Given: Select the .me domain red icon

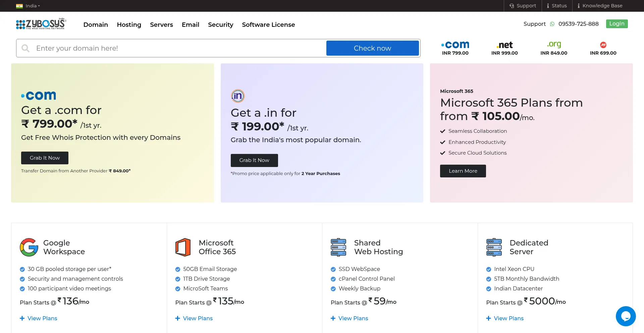Looking at the screenshot, I should coord(603,45).
